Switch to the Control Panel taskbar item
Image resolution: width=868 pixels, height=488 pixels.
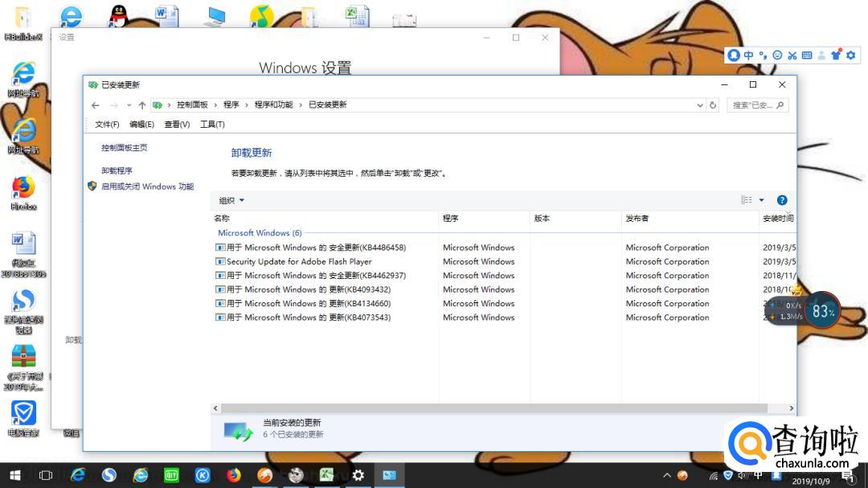390,475
